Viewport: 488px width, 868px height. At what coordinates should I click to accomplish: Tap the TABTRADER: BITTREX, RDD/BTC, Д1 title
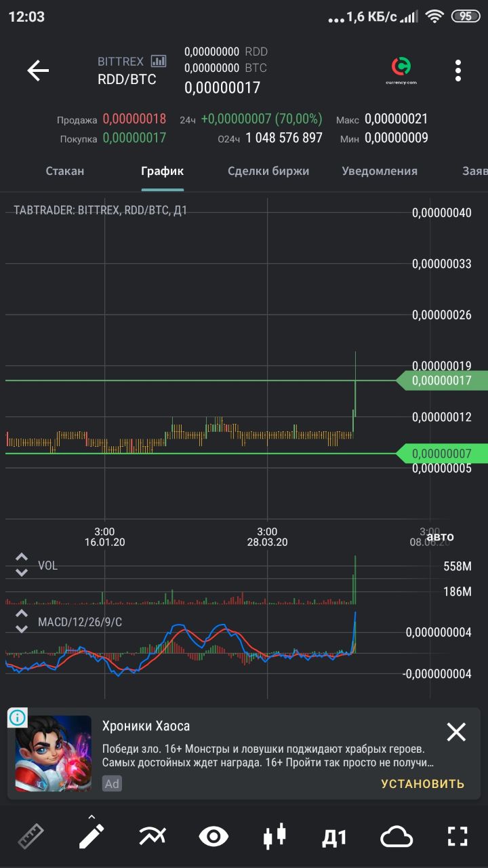pyautogui.click(x=100, y=210)
